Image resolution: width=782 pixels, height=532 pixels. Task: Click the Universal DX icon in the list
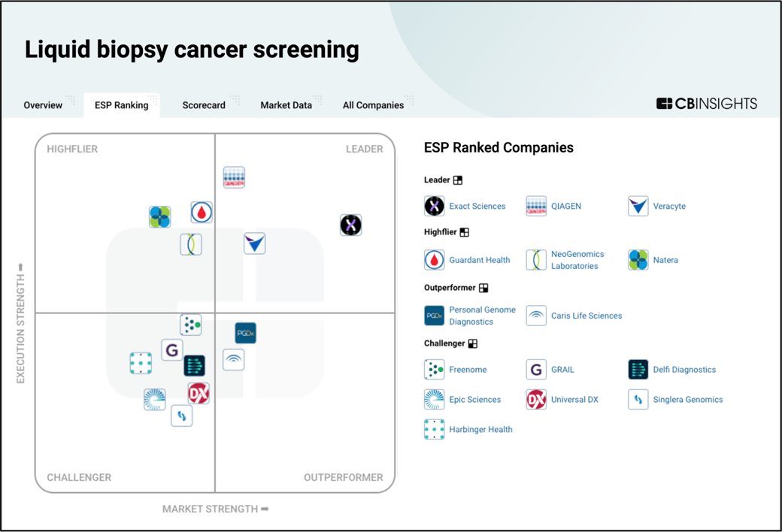(x=536, y=399)
